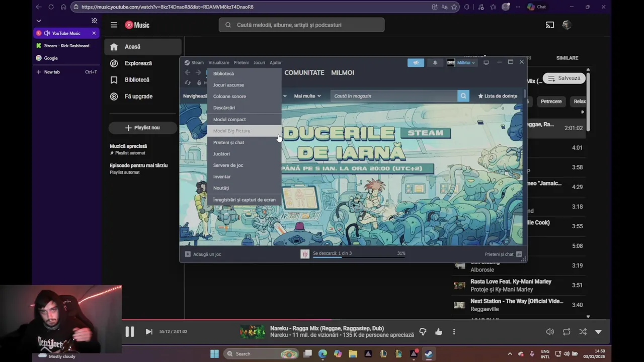Click the Steam Big Picture monitor icon
The width and height of the screenshot is (644, 362).
(x=486, y=63)
